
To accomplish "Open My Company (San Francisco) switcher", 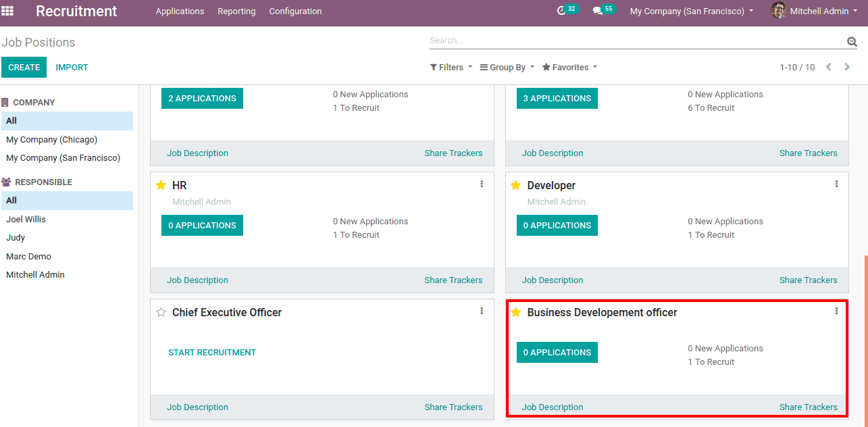I will coord(692,11).
